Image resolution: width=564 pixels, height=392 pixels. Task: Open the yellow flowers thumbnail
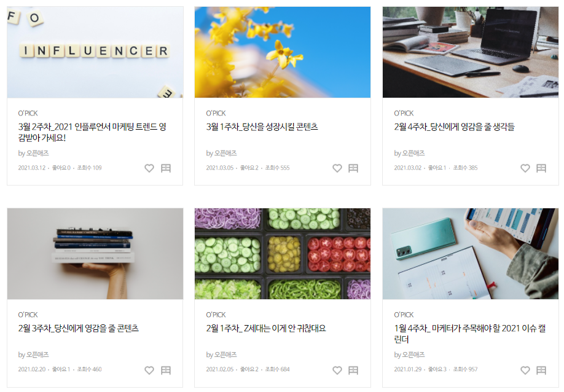283,52
